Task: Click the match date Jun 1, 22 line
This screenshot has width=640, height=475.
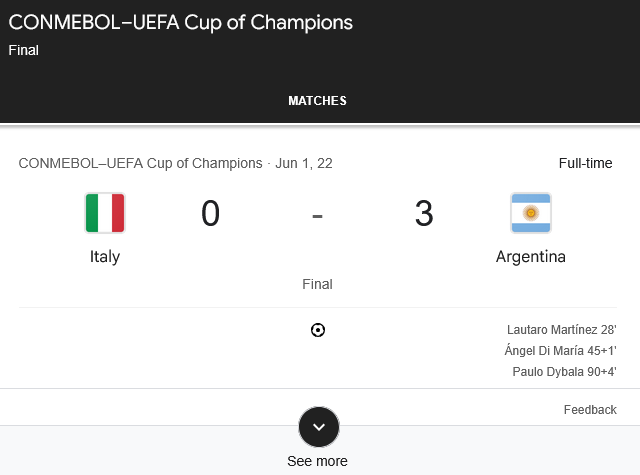Action: coord(176,163)
